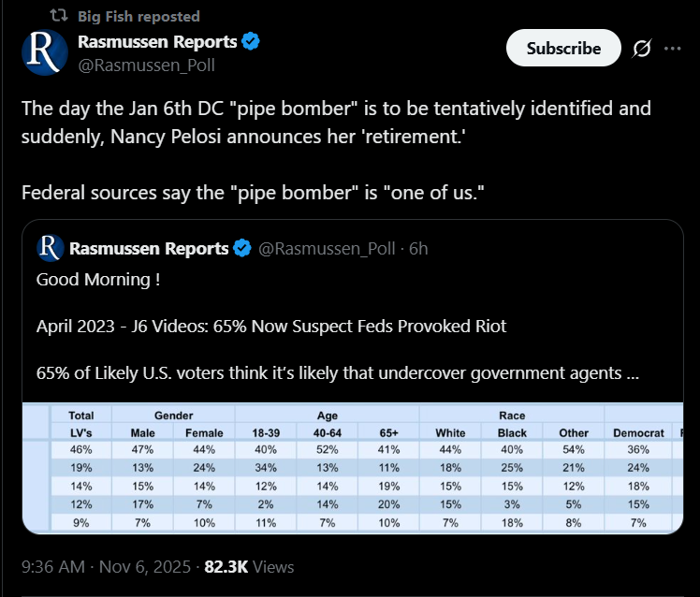
Task: Click the main tweet text about the pipe bomber
Action: [335, 122]
